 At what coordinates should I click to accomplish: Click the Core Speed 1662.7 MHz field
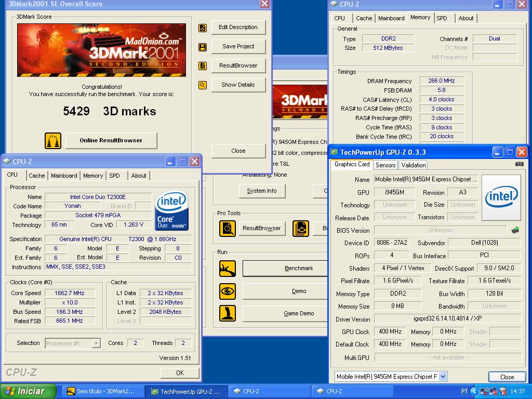click(x=70, y=293)
